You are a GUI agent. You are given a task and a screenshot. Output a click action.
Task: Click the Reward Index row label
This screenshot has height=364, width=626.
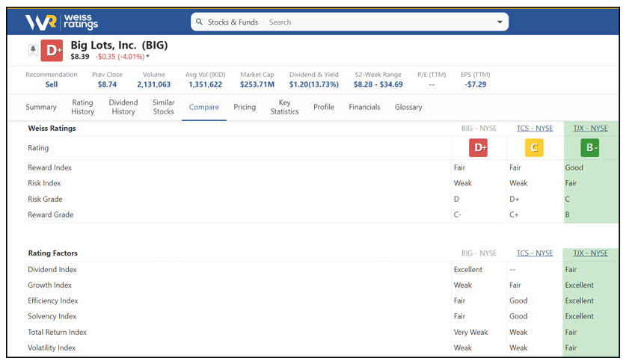tap(50, 167)
